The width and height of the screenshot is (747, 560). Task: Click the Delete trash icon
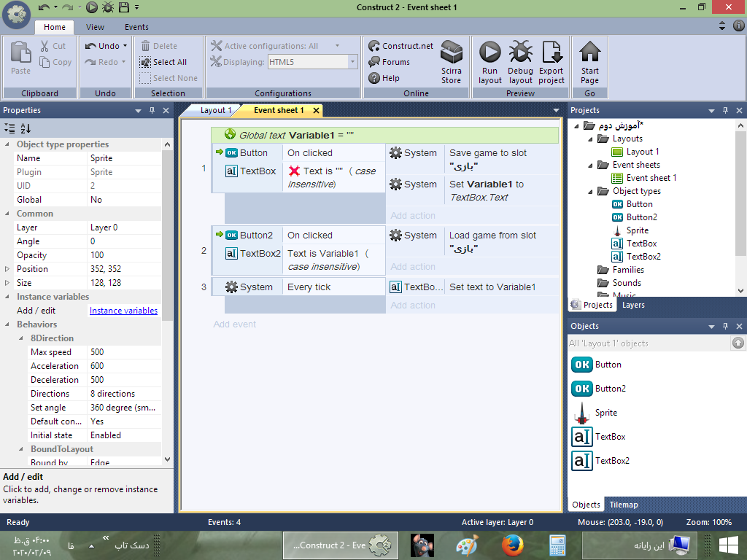click(x=146, y=46)
